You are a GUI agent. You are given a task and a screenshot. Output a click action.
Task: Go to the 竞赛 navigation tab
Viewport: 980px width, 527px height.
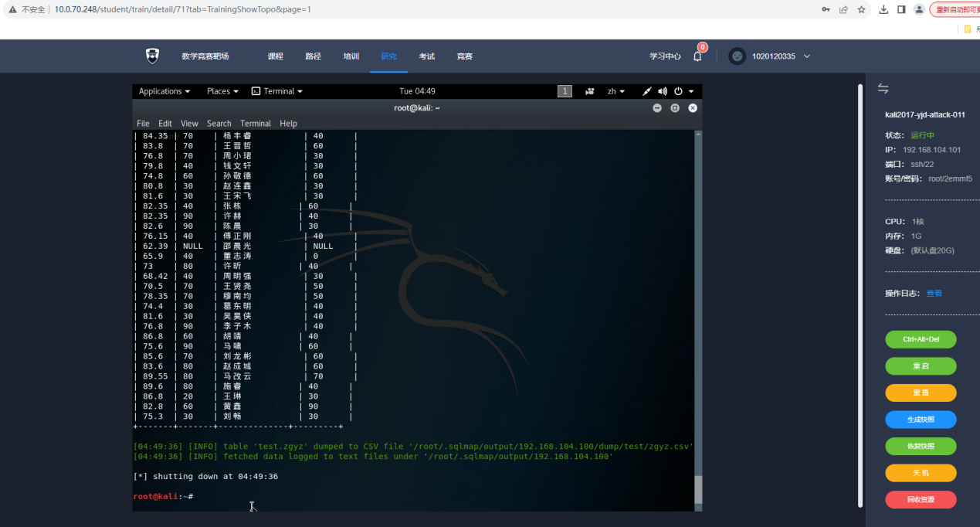click(464, 56)
